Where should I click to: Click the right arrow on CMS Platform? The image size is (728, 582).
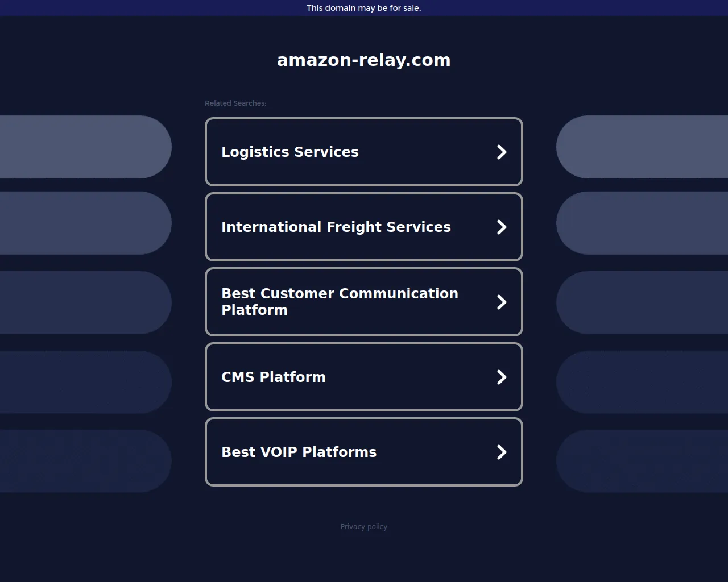pyautogui.click(x=502, y=377)
